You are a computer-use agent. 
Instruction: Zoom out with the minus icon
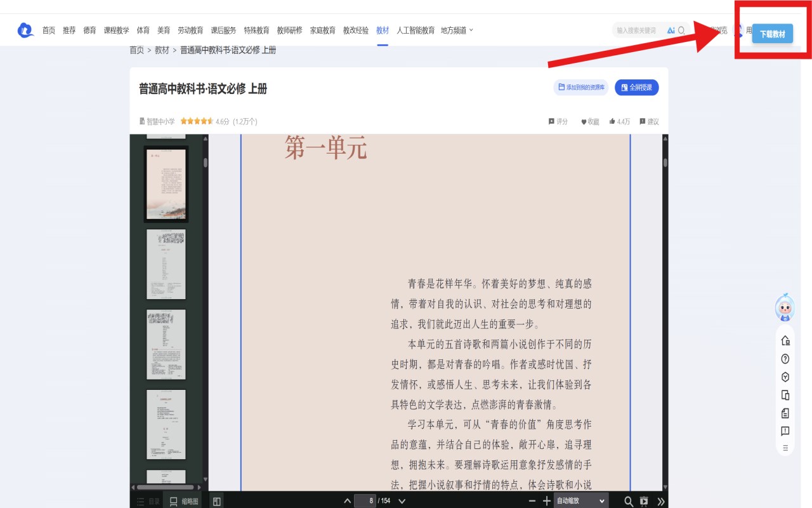click(x=532, y=501)
